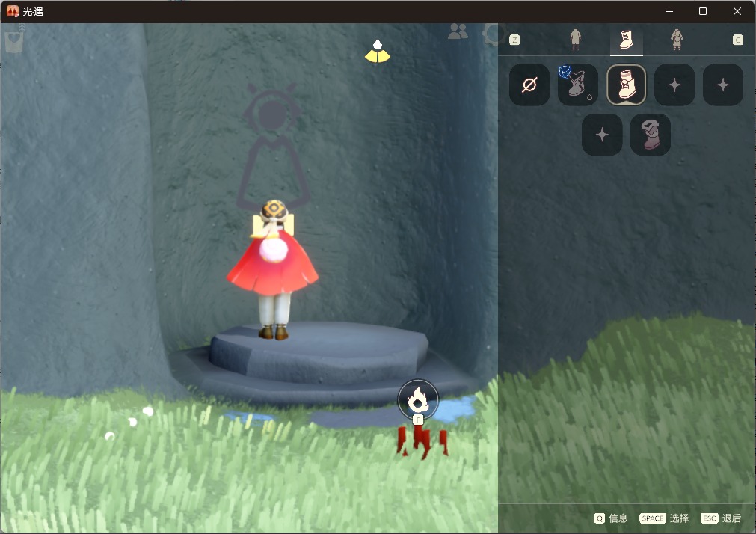Click the 选择 select button
Viewport: 756px width, 534px height.
click(664, 518)
